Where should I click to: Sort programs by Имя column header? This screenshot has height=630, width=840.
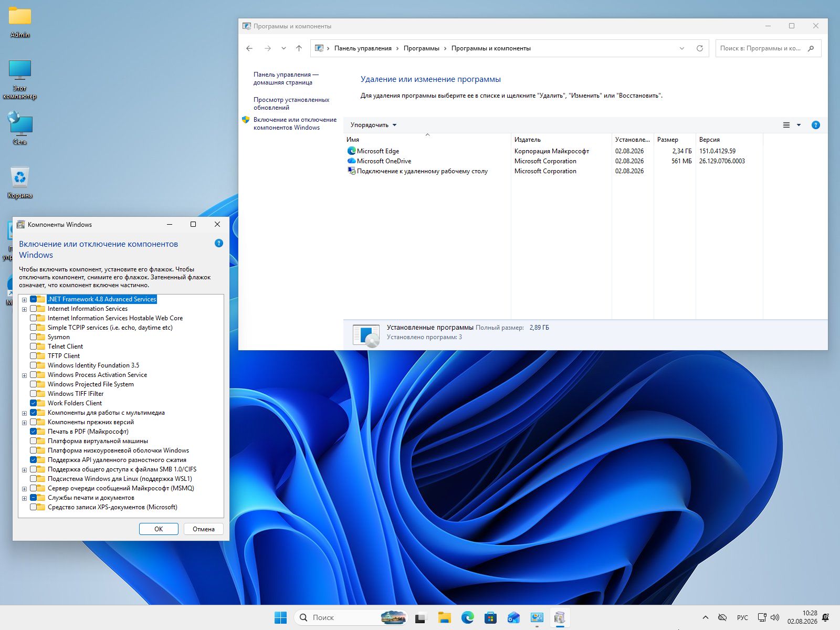click(427, 140)
